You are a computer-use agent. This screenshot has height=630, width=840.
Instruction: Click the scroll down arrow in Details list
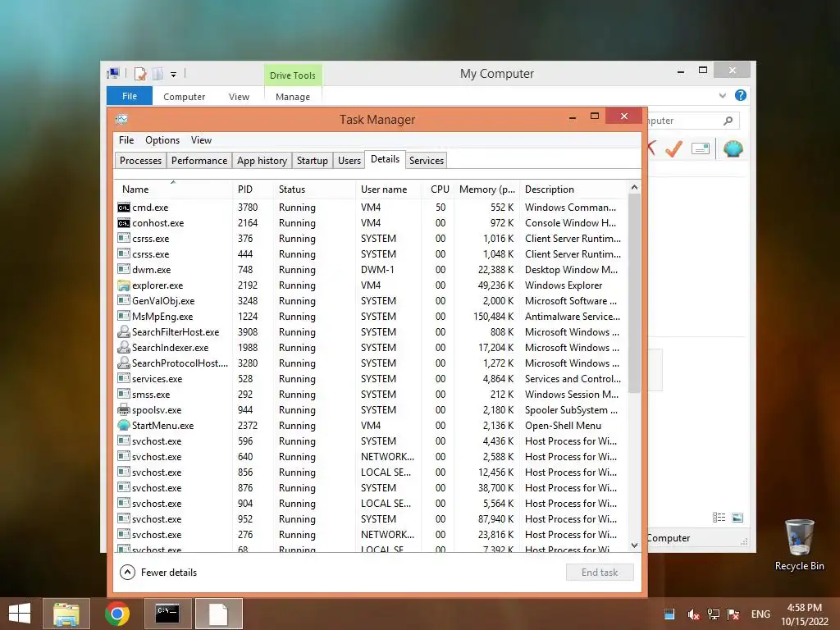[x=634, y=546]
